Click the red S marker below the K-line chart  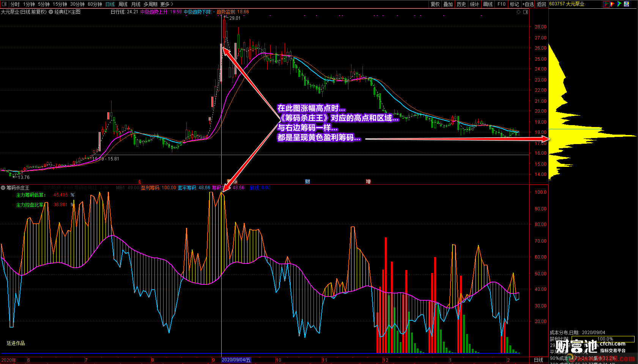click(x=140, y=182)
